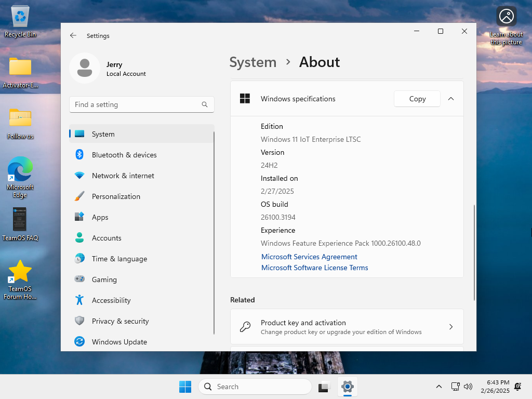Close the Settings window
This screenshot has height=399, width=532.
[x=464, y=31]
